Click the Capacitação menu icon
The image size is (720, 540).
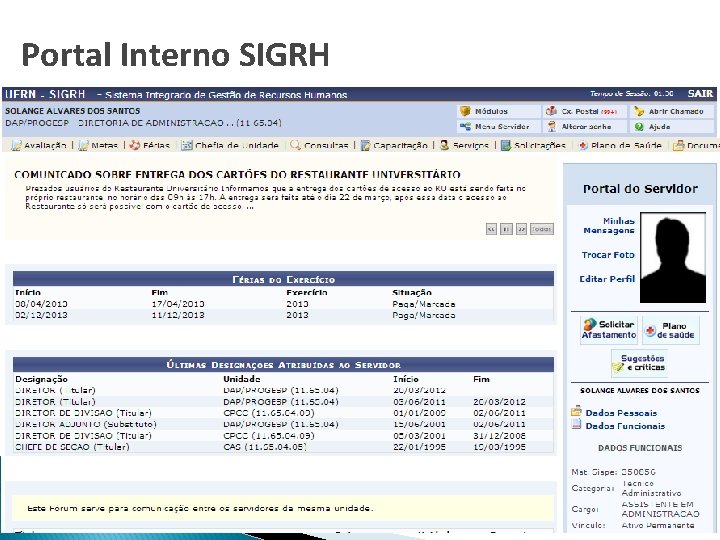[366, 146]
